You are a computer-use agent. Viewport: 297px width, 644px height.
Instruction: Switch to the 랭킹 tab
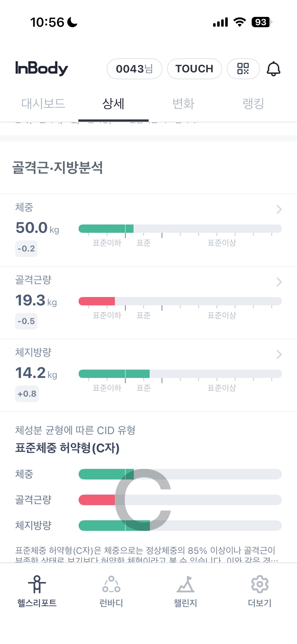[253, 104]
